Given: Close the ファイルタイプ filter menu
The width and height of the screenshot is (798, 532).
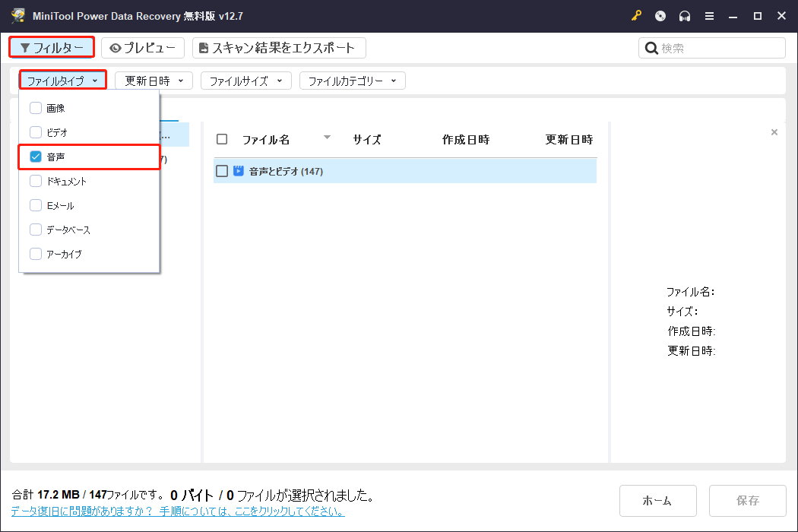Looking at the screenshot, I should (62, 80).
